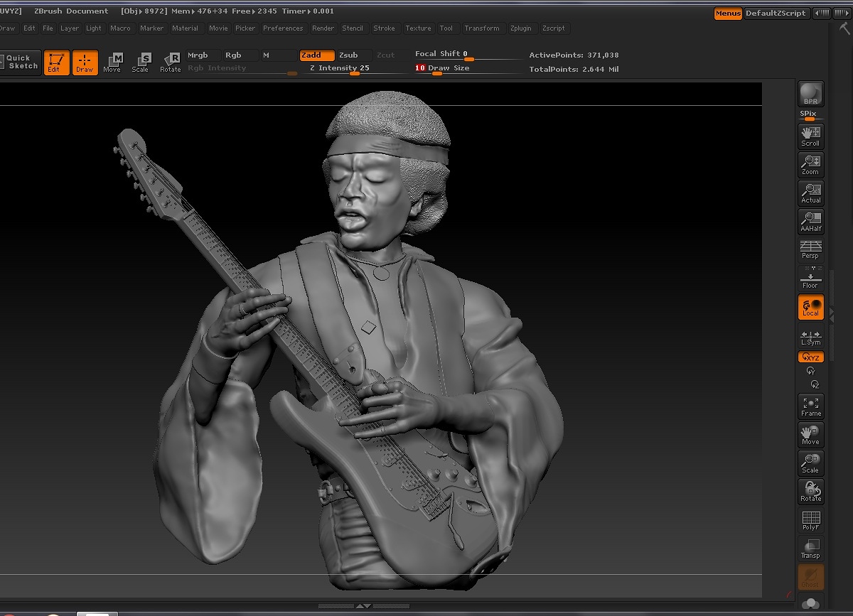Click the Rotate view icon in right shelf
This screenshot has height=616, width=853.
tap(810, 491)
